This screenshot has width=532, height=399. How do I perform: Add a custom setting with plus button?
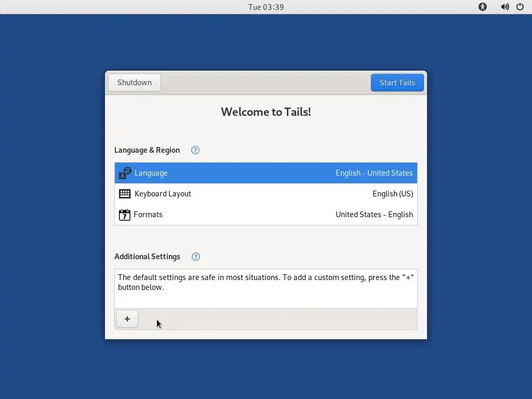[x=127, y=319]
